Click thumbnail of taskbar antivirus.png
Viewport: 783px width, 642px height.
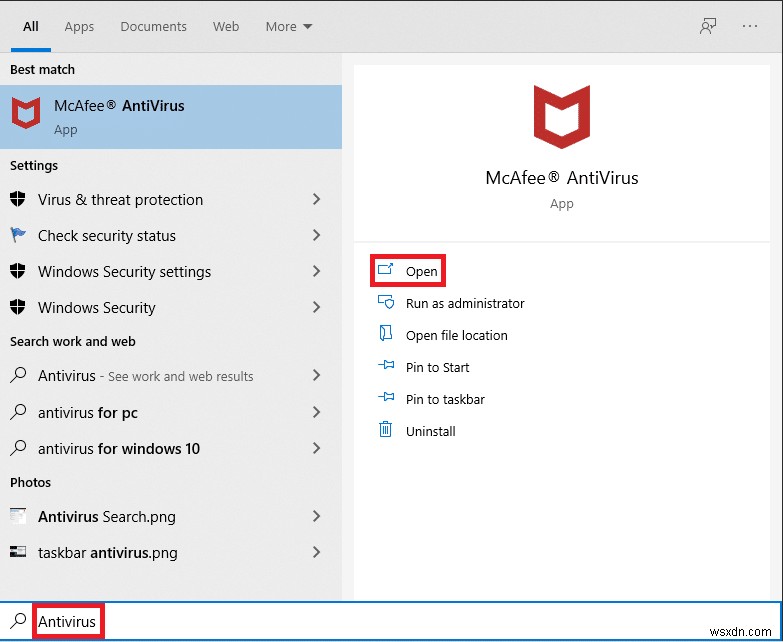pyautogui.click(x=18, y=551)
